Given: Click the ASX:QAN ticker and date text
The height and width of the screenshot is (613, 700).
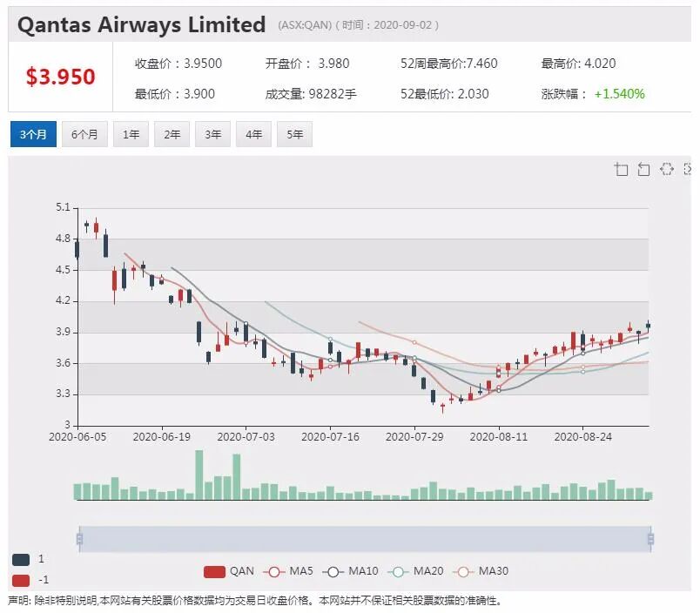Looking at the screenshot, I should pyautogui.click(x=358, y=25).
